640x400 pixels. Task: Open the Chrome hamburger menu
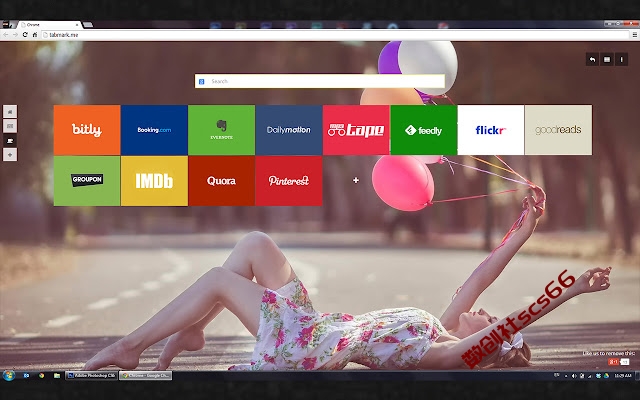(x=635, y=35)
